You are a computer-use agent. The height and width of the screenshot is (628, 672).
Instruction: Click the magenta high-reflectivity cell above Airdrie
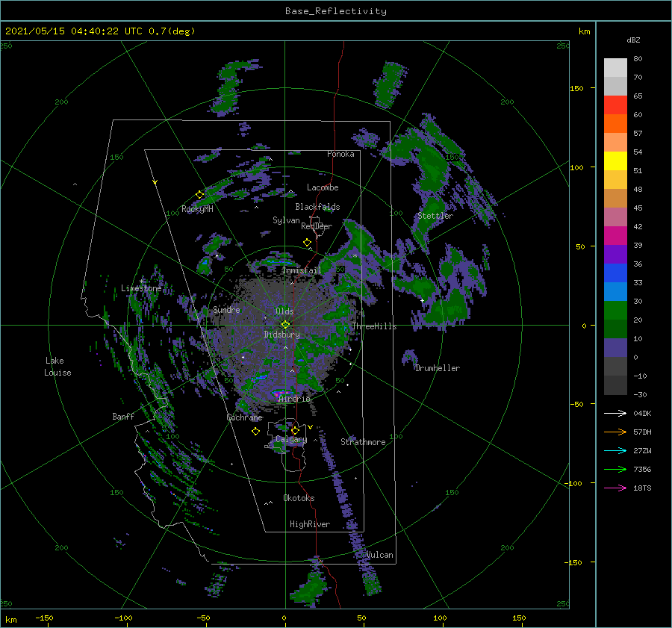[281, 393]
